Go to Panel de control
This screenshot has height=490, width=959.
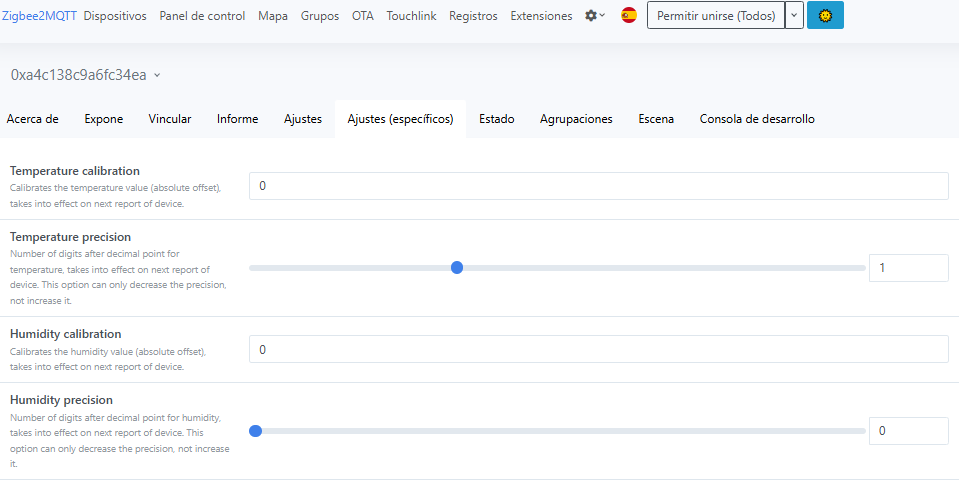click(x=202, y=16)
